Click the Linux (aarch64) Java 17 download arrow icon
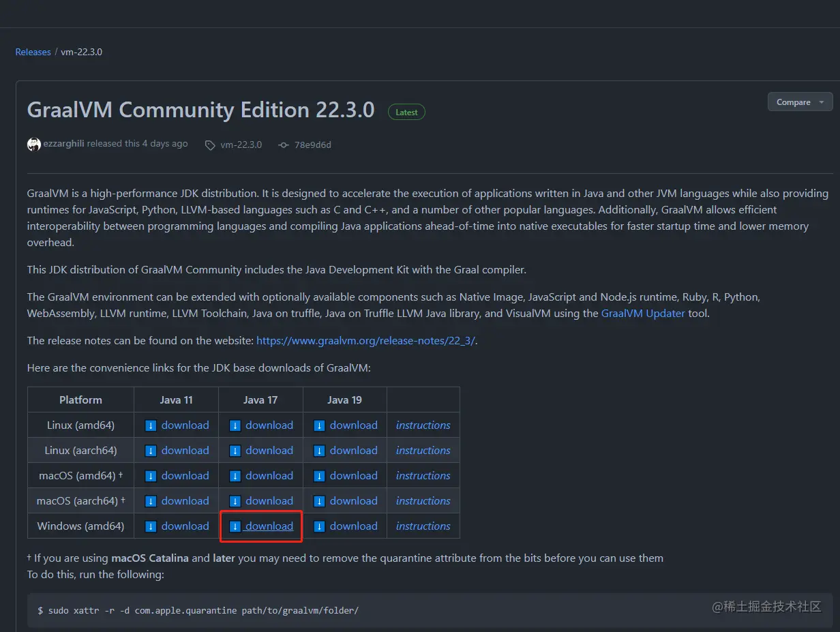Viewport: 840px width, 632px height. [x=235, y=451]
